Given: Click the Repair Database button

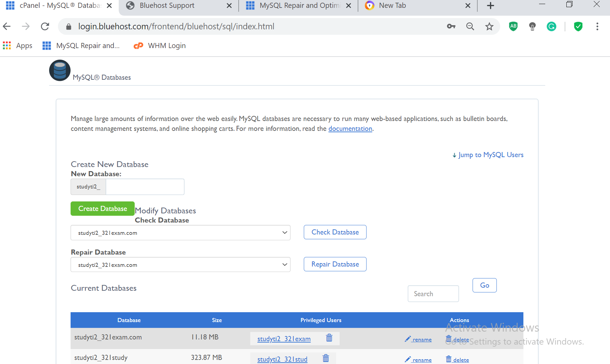Looking at the screenshot, I should point(335,264).
